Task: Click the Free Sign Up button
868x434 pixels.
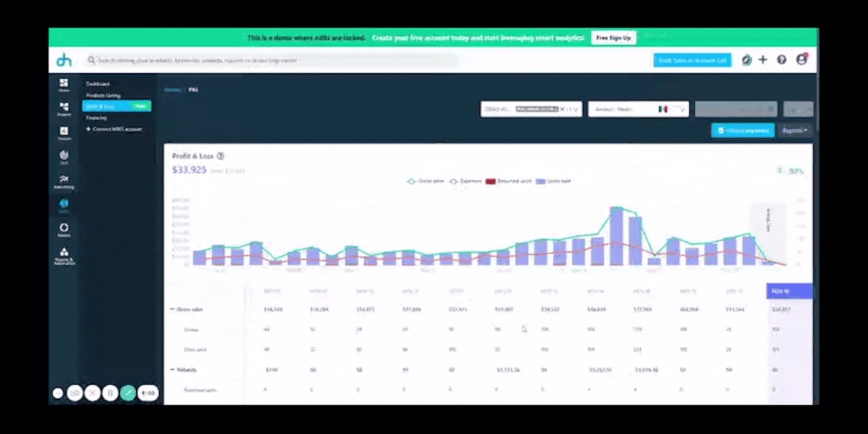Action: 613,38
